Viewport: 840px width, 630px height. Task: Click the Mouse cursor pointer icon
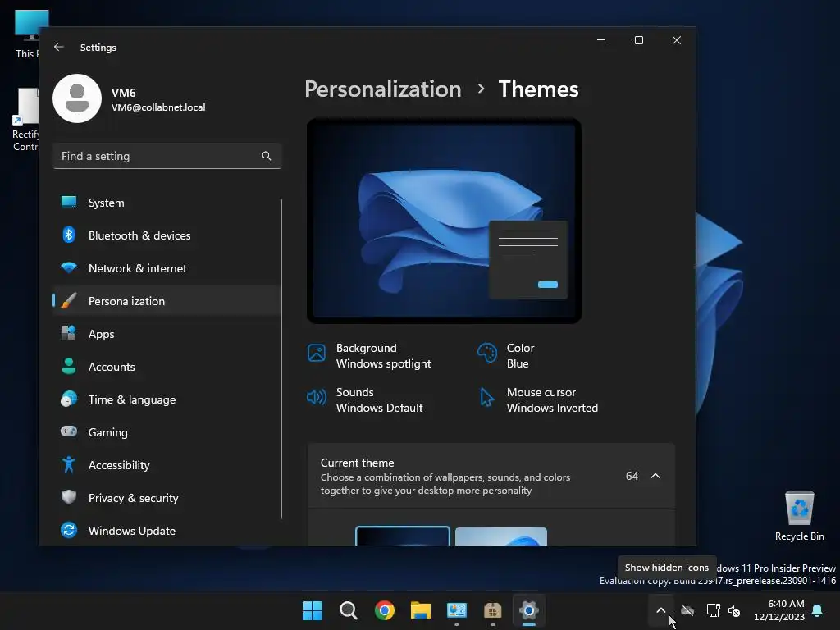487,398
